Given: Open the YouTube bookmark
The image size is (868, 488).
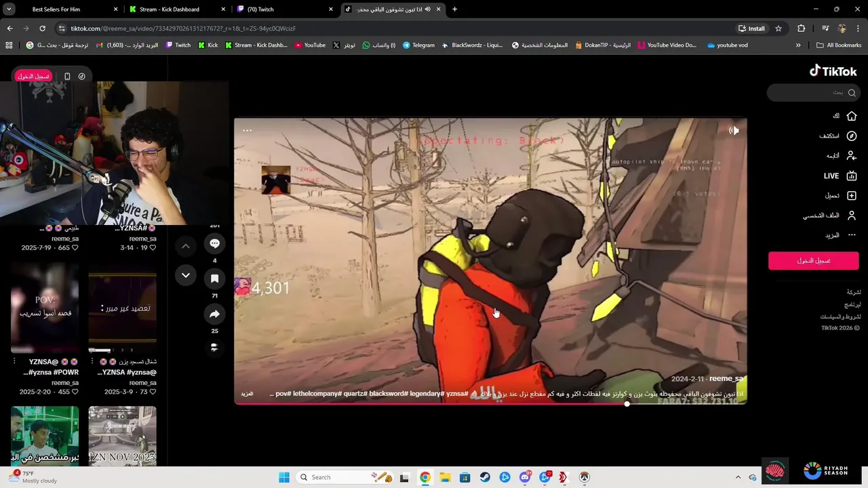Looking at the screenshot, I should [x=310, y=45].
